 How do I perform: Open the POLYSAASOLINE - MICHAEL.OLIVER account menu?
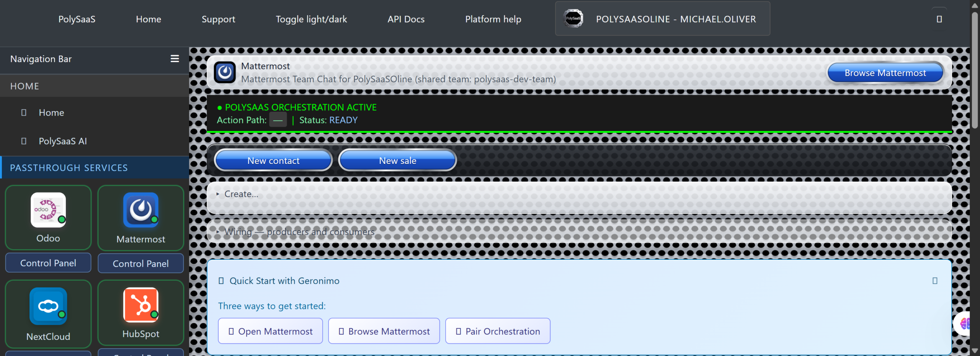click(663, 19)
